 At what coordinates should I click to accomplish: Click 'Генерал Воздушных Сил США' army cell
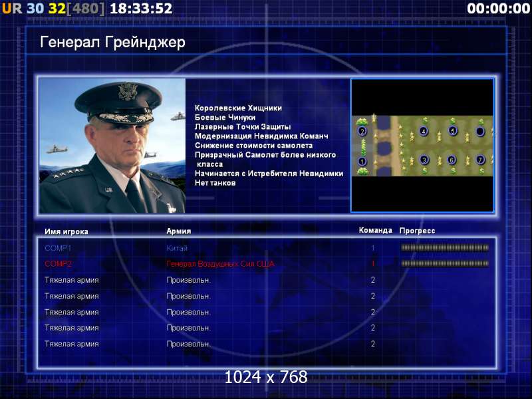(221, 263)
